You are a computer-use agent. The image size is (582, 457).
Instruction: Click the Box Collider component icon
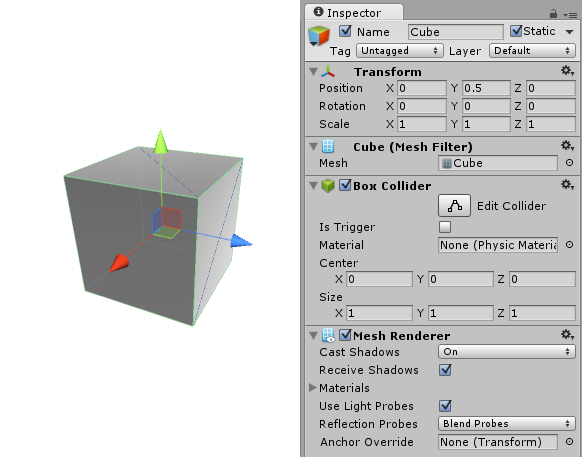[x=328, y=185]
